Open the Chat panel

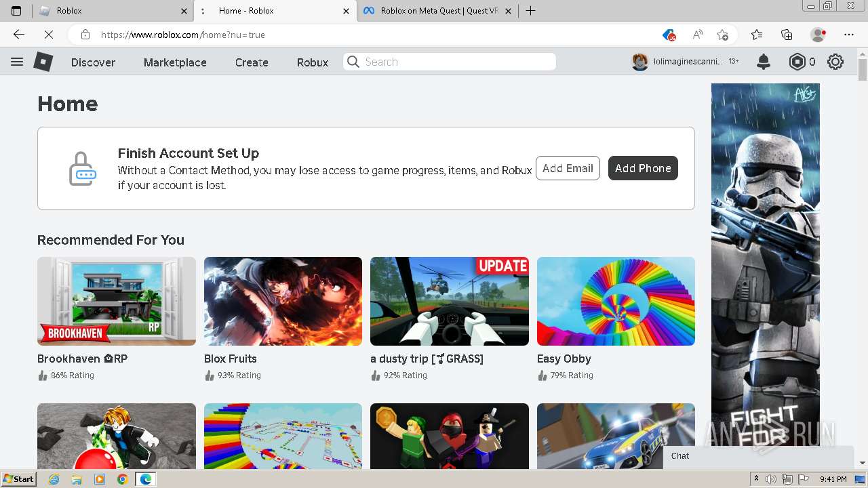click(x=757, y=456)
